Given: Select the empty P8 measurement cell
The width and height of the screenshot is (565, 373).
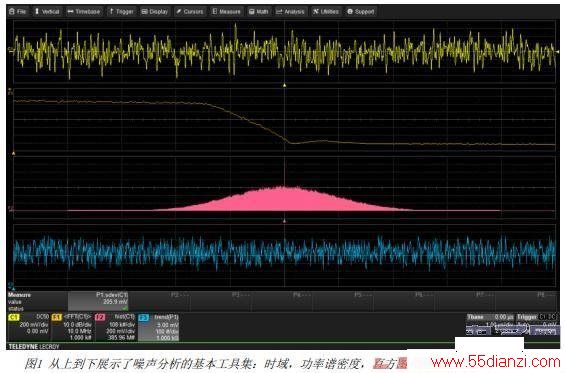Looking at the screenshot, I should pyautogui.click(x=525, y=301).
